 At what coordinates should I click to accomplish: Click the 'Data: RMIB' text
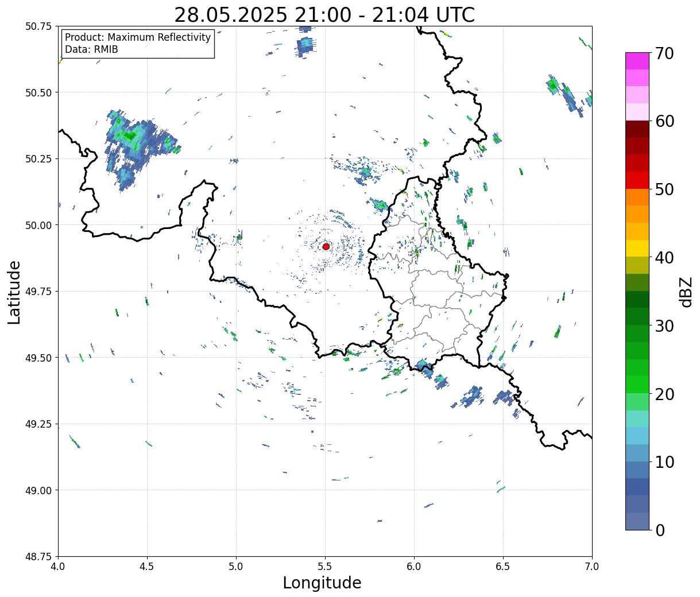(91, 49)
